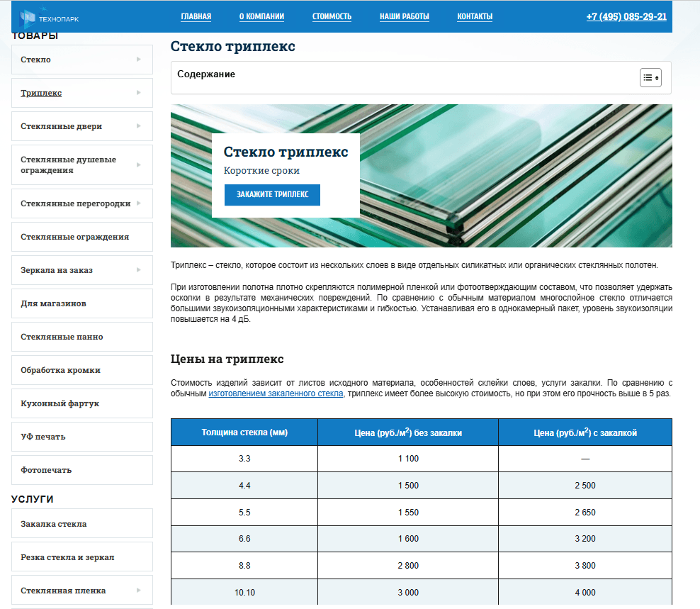Go to Стоимость in top navigation
The height and width of the screenshot is (609, 700).
pos(332,16)
